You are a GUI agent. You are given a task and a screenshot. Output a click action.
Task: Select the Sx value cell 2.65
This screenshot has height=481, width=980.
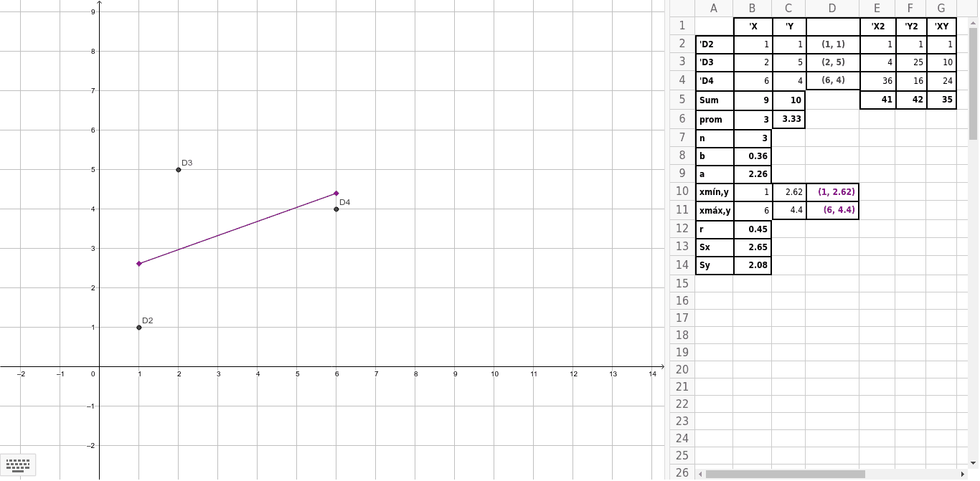pyautogui.click(x=752, y=247)
